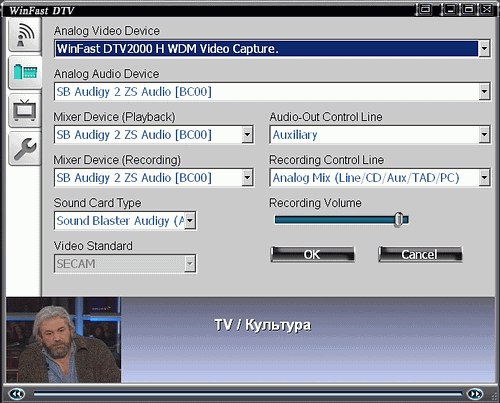The height and width of the screenshot is (403, 500).
Task: Expand the Audio-Out Control Line dropdown
Action: point(484,135)
